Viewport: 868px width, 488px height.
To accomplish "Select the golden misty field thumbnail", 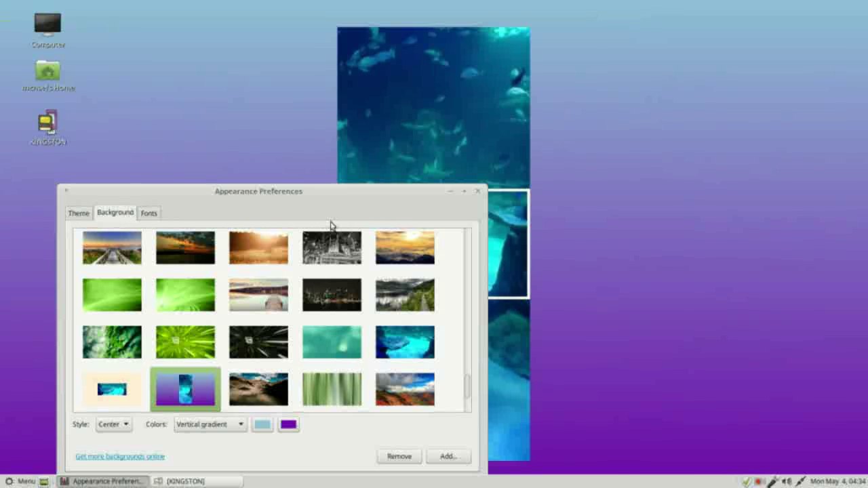I will coord(258,247).
